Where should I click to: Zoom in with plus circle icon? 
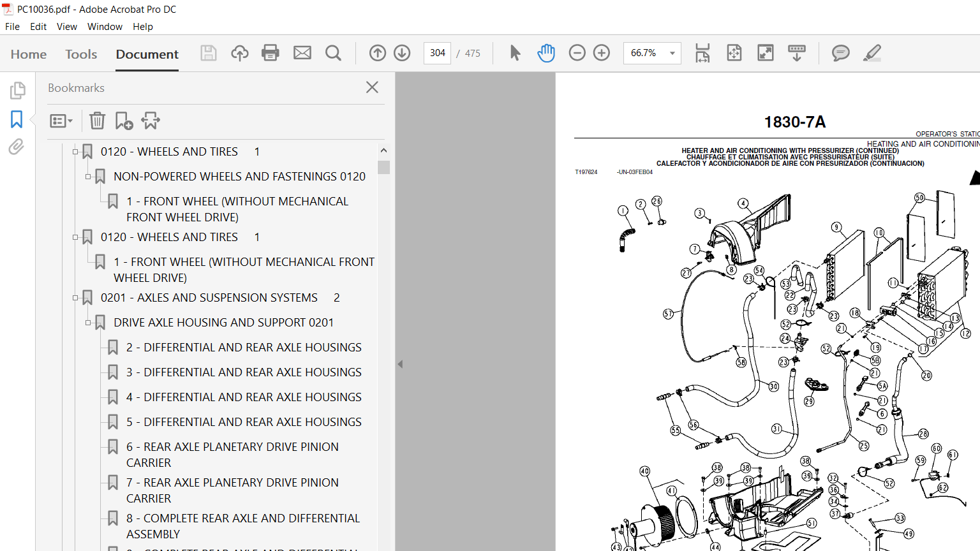coord(602,53)
